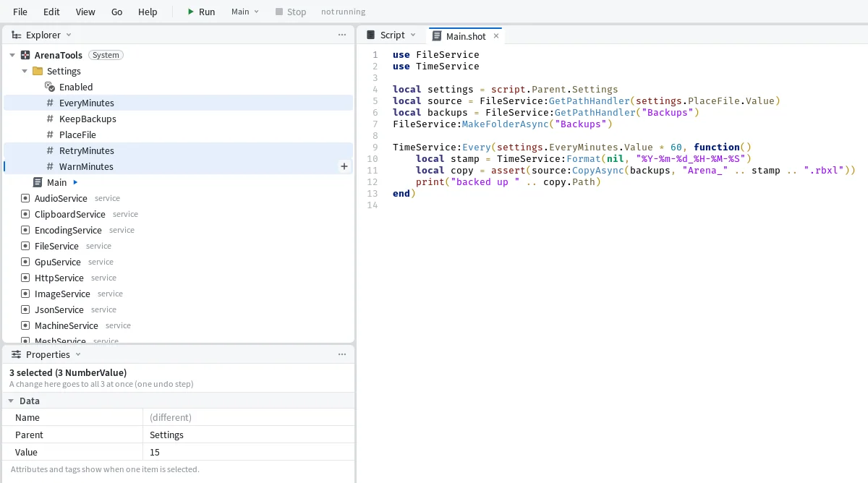The width and height of the screenshot is (868, 483).
Task: Select the PlaceFile item
Action: click(x=178, y=134)
